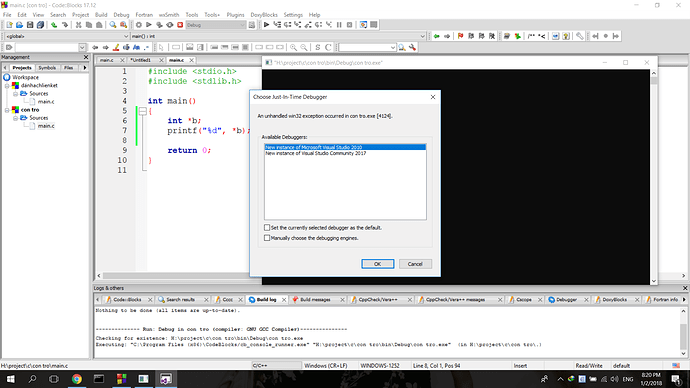Click the Undo green arrow icon
This screenshot has width=690, height=388.
pos(54,25)
